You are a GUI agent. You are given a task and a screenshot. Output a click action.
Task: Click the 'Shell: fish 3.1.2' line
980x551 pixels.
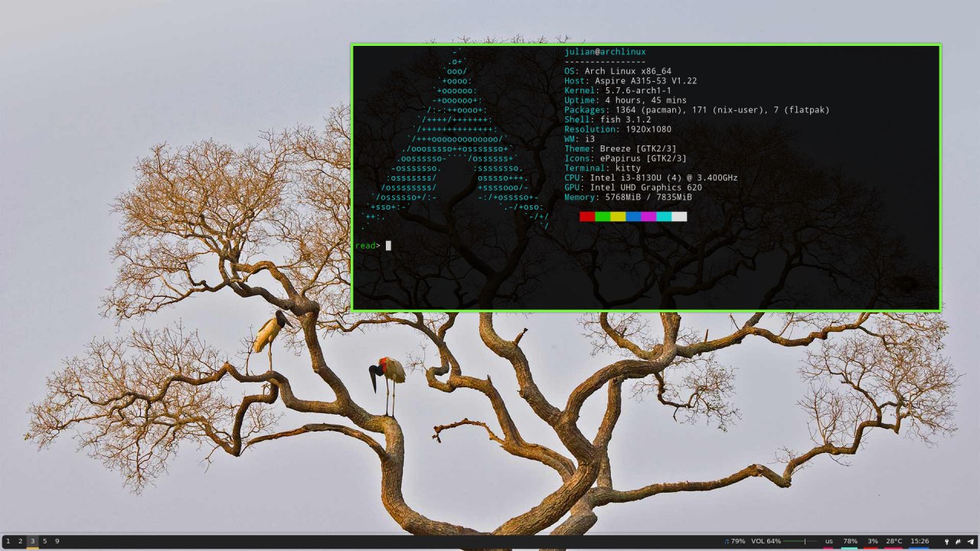click(x=608, y=119)
